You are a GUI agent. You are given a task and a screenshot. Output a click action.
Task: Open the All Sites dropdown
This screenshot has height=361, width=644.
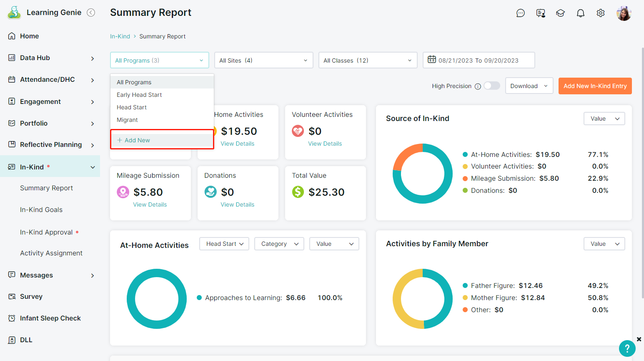(263, 61)
